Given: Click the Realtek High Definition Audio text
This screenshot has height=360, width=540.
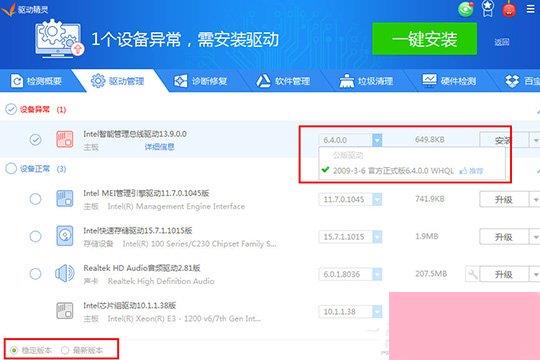Looking at the screenshot, I should coord(161,281).
